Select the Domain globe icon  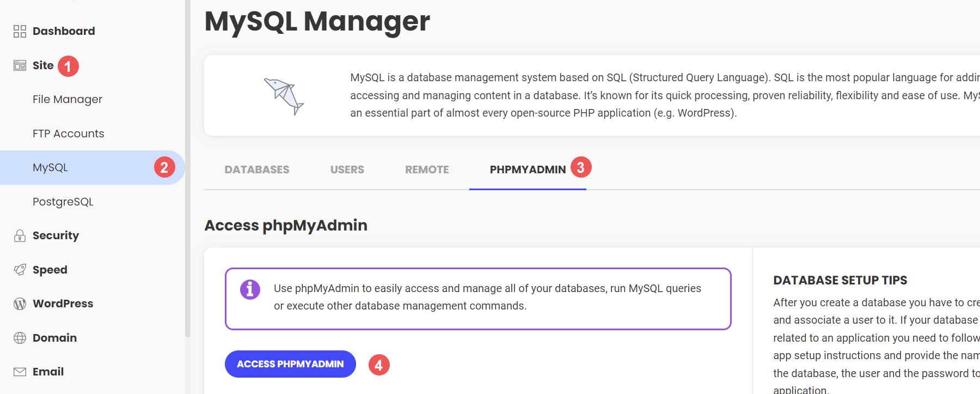tap(21, 337)
